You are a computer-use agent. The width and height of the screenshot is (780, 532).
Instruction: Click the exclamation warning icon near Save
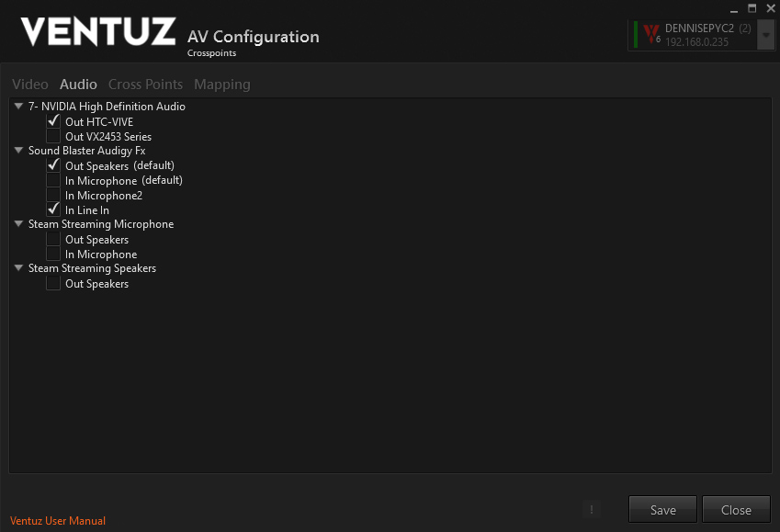pos(591,510)
